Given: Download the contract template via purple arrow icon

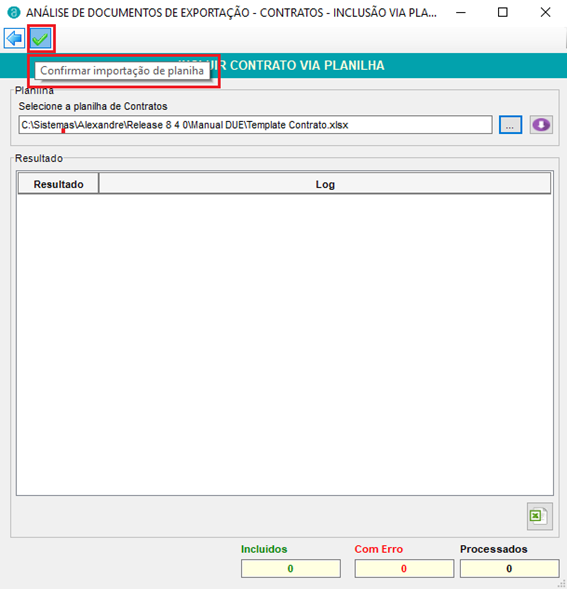Looking at the screenshot, I should pos(541,125).
